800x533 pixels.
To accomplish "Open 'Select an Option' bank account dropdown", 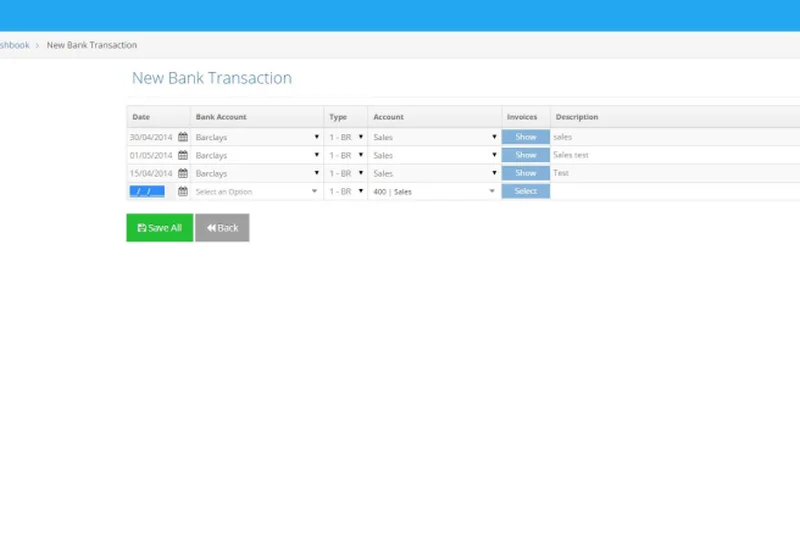I will tap(257, 191).
